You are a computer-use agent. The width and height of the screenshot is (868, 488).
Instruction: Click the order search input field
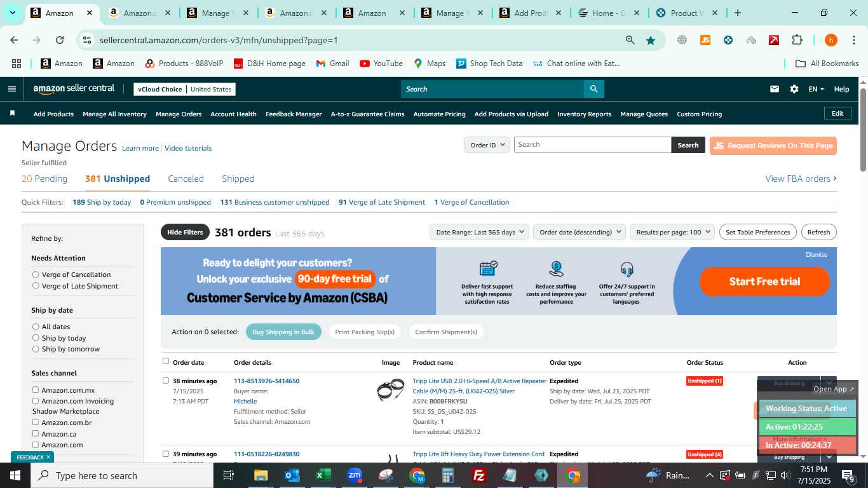coord(592,145)
